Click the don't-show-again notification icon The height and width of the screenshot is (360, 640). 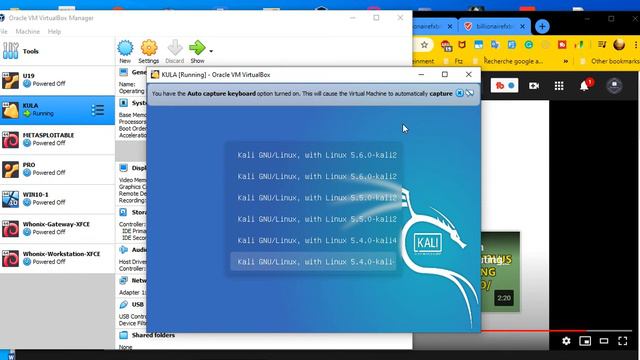[x=470, y=93]
